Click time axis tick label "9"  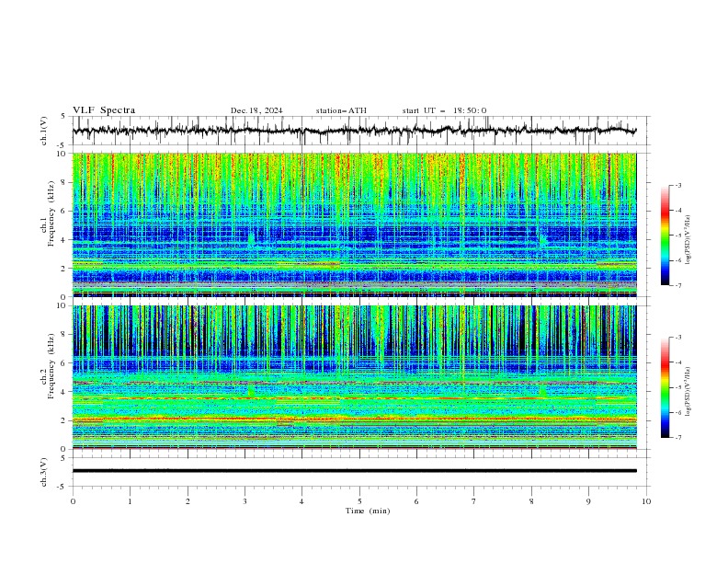point(588,501)
